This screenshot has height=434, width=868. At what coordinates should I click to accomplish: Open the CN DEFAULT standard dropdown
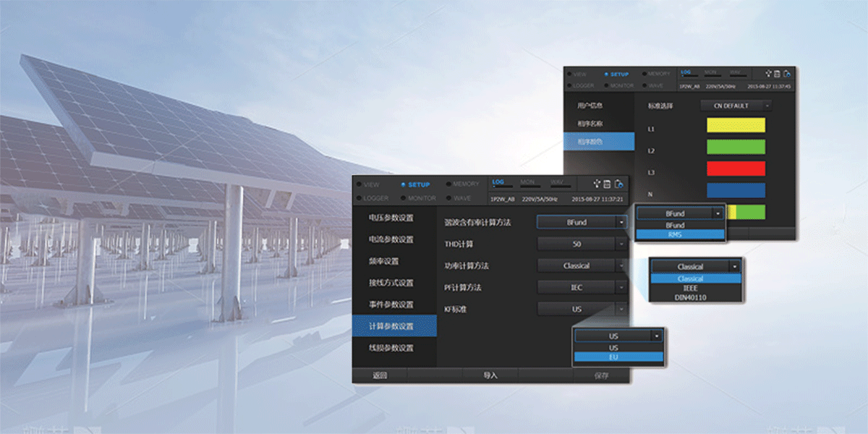click(x=736, y=106)
